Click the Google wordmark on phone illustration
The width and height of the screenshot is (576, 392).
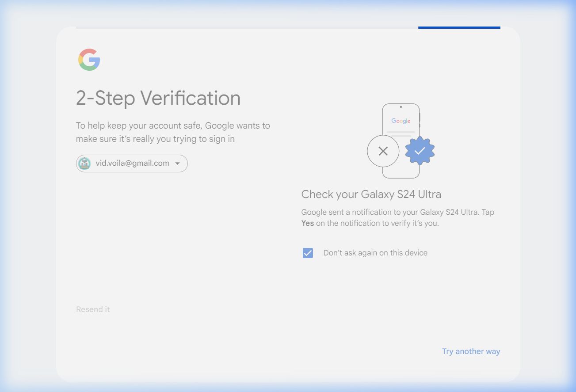click(x=401, y=121)
